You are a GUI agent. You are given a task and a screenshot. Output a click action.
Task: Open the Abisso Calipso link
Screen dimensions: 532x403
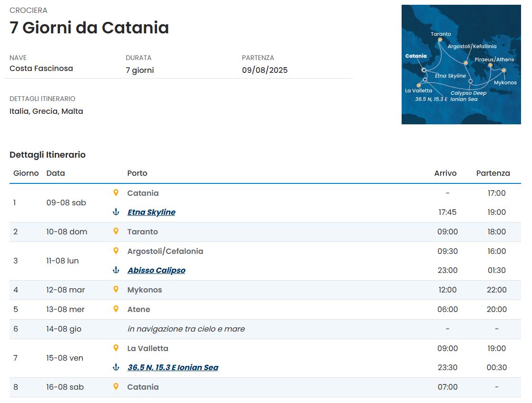(157, 270)
